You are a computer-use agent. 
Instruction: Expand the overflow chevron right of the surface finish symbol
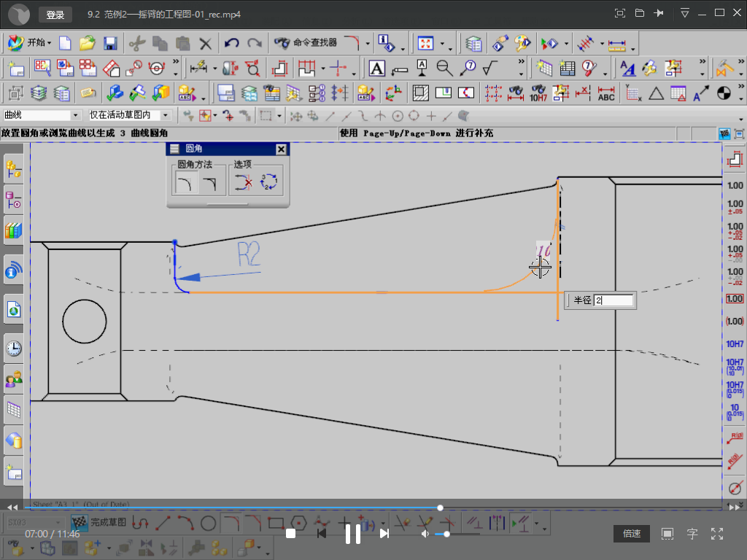(x=521, y=63)
